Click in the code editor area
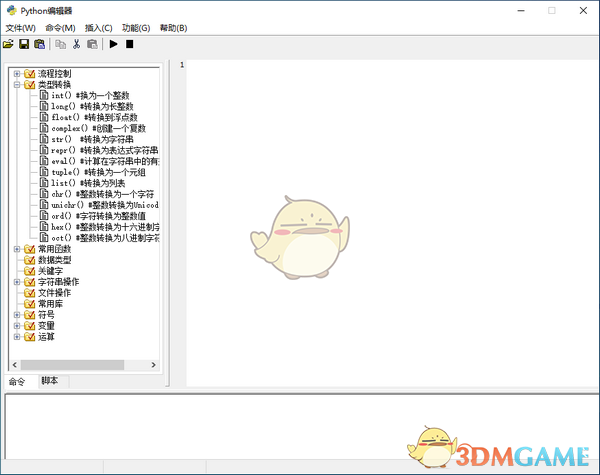The height and width of the screenshot is (475, 600). 392,223
